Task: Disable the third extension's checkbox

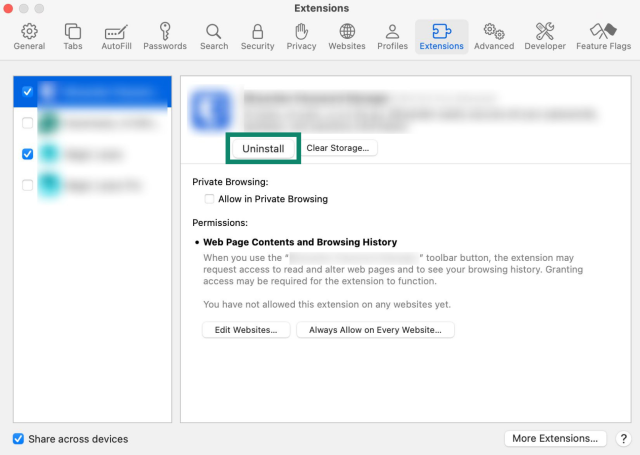Action: point(27,154)
